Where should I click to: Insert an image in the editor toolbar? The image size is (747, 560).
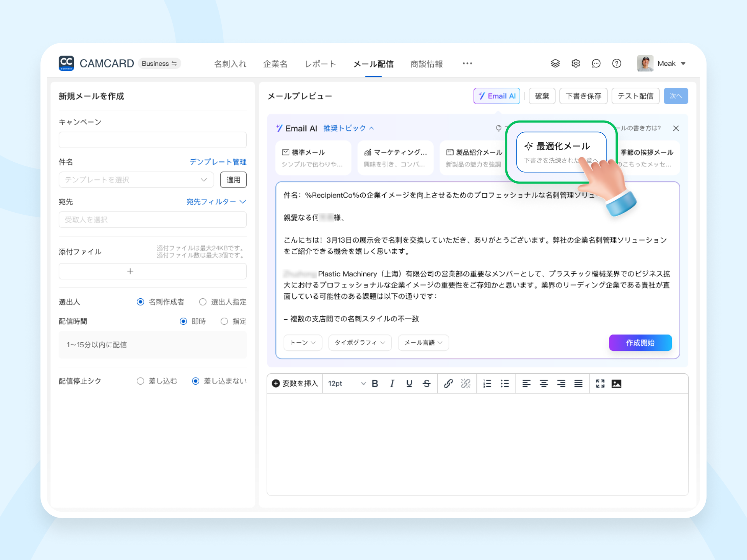click(616, 383)
